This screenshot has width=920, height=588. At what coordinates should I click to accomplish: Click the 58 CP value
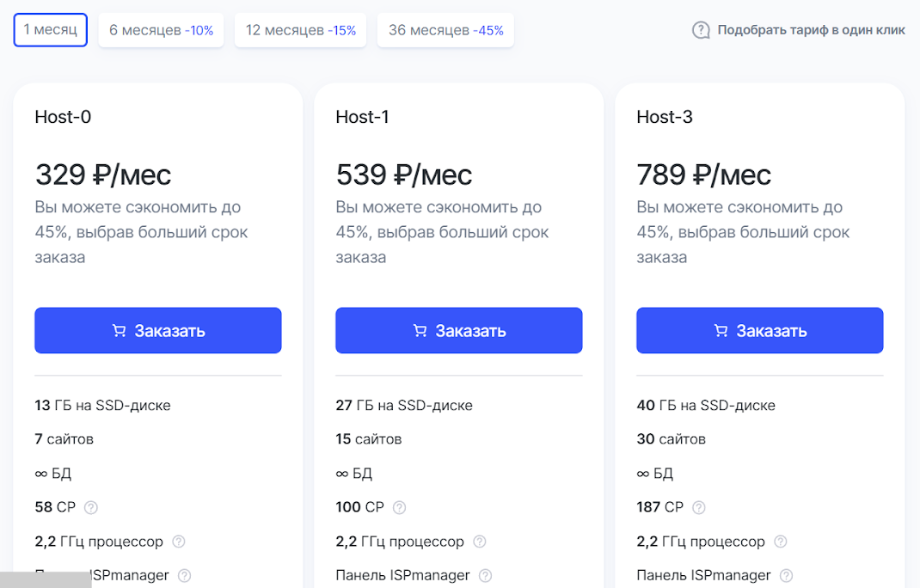point(55,507)
